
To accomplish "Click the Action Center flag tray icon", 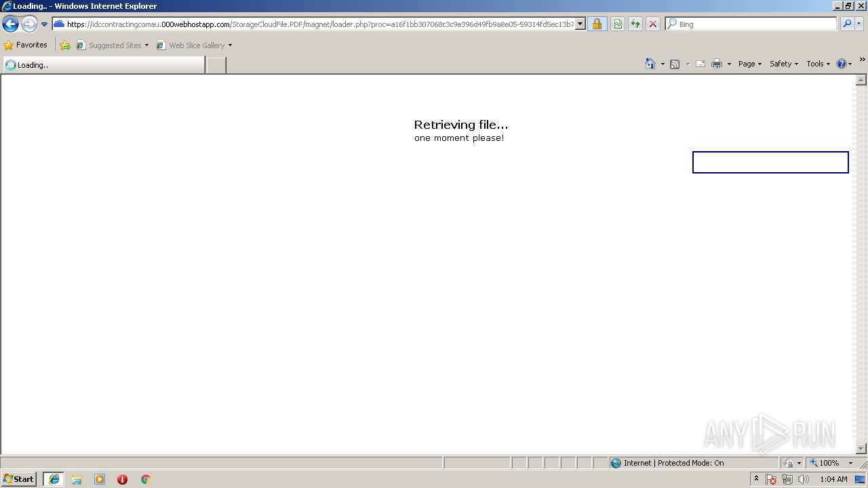I will pyautogui.click(x=771, y=479).
